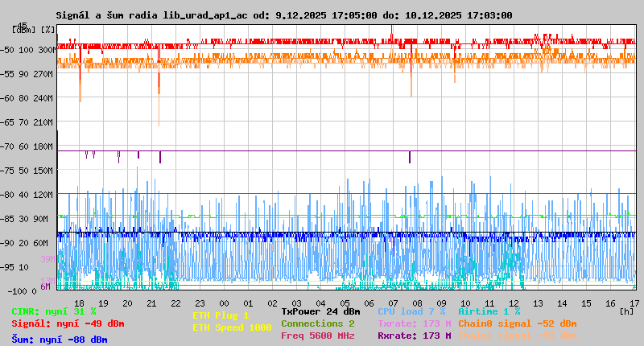The image size is (644, 346).
Task: Click the chart title 'Signál a šum radia lib_urad_ap1_ac'
Action: [x=151, y=15]
